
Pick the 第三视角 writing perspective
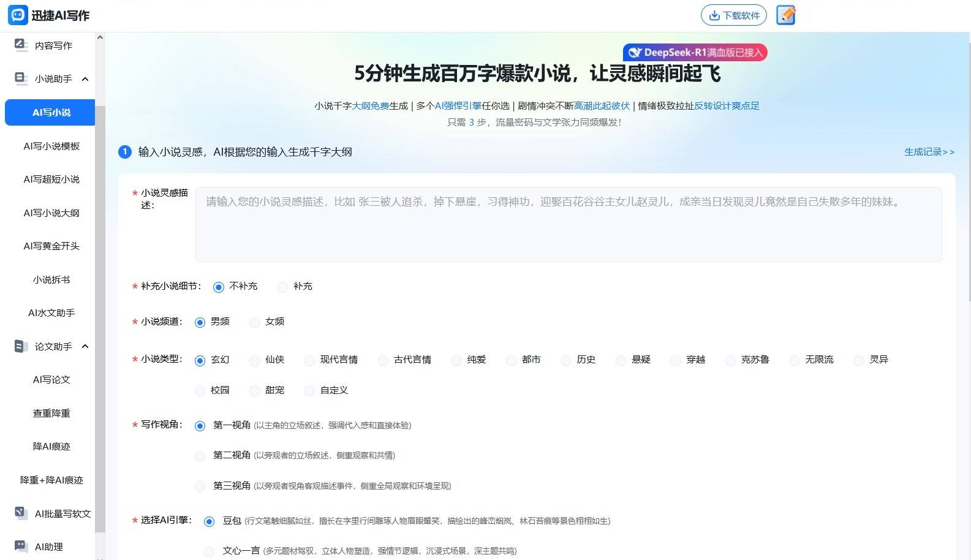pyautogui.click(x=200, y=486)
